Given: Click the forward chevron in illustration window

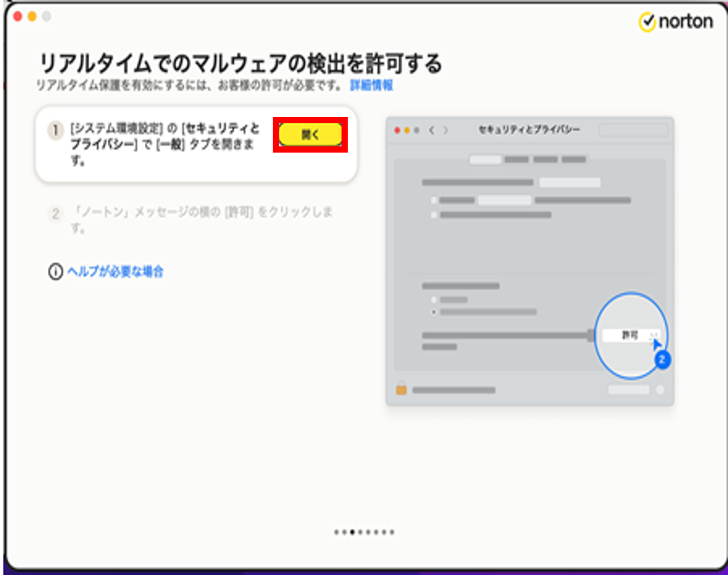Looking at the screenshot, I should pos(446,130).
